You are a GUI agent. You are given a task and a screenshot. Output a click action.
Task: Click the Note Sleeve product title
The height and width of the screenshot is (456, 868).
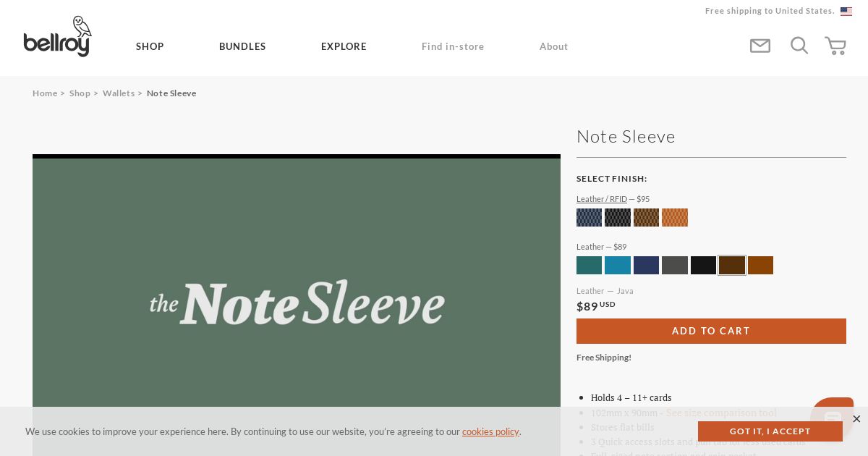tap(626, 136)
